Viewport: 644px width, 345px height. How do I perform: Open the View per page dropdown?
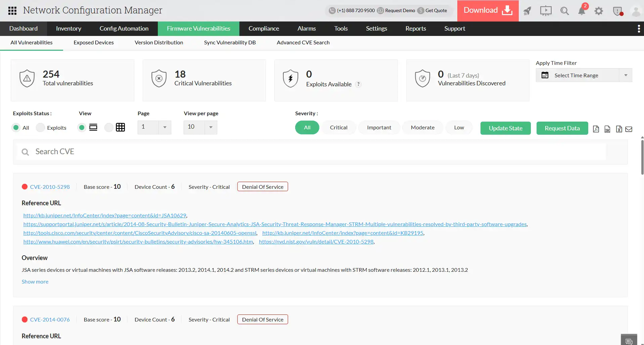200,127
